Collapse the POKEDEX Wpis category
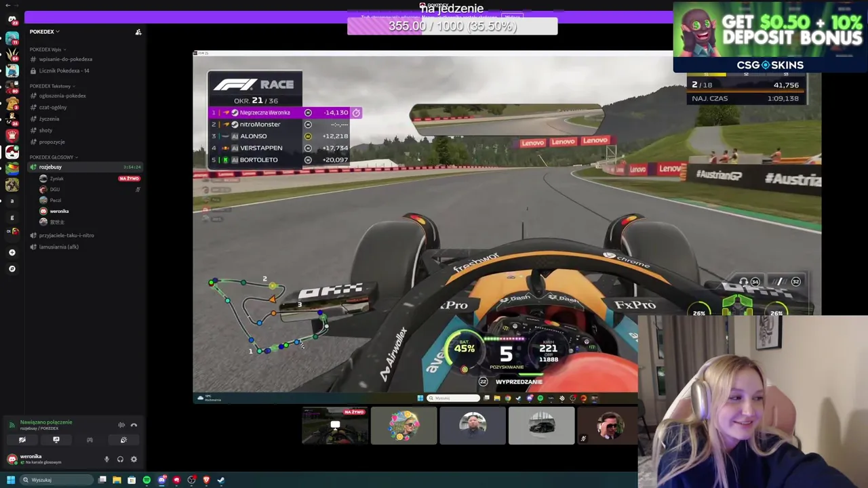Image resolution: width=868 pixels, height=488 pixels. click(x=47, y=49)
